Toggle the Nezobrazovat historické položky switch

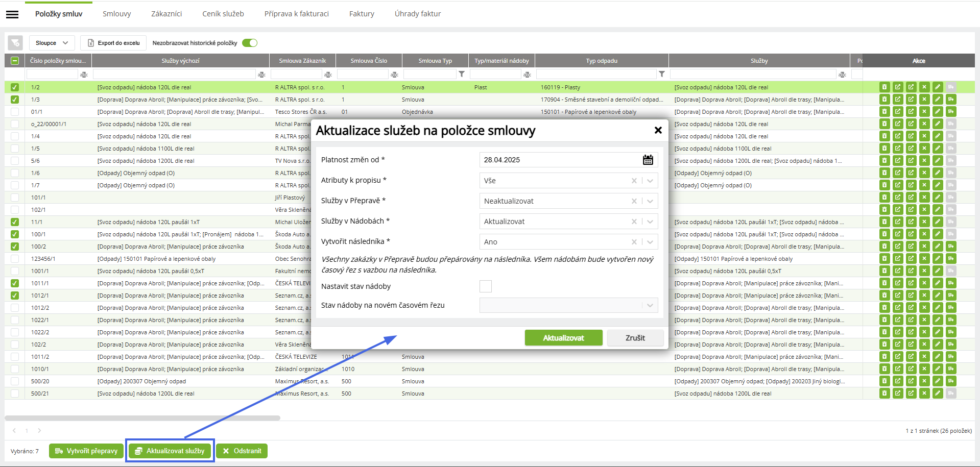(x=250, y=43)
